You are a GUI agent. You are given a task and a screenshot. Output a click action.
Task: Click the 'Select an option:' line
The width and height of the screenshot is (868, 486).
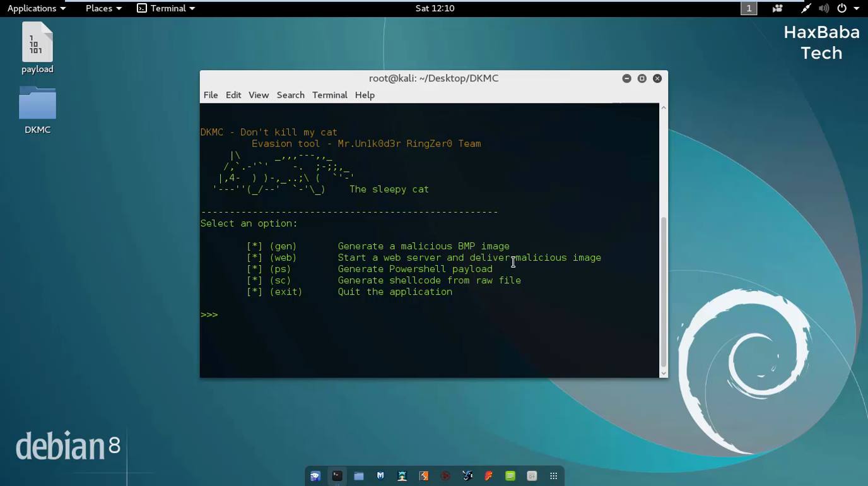(249, 223)
